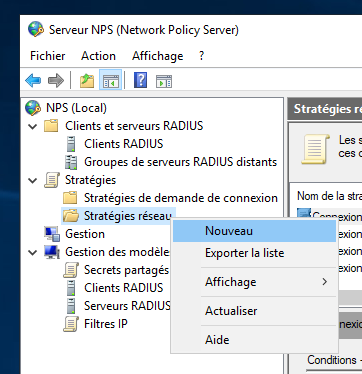Choose Aide in the context menu

point(254,340)
